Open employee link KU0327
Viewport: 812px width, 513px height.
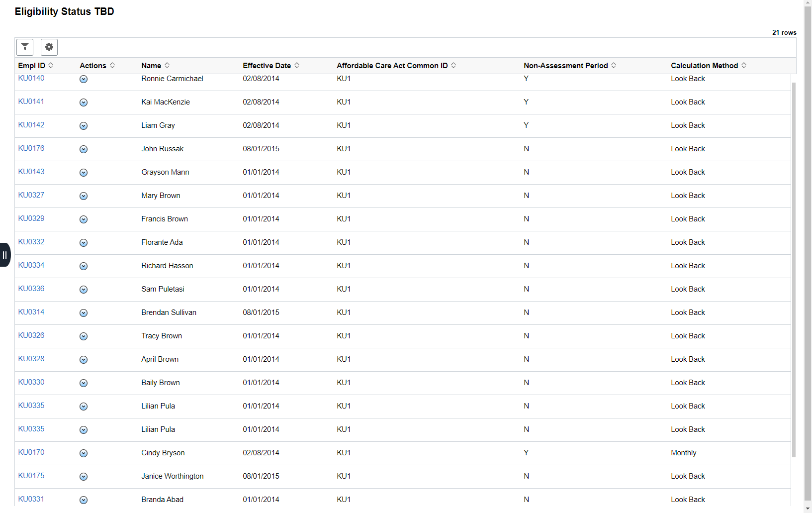click(x=31, y=195)
